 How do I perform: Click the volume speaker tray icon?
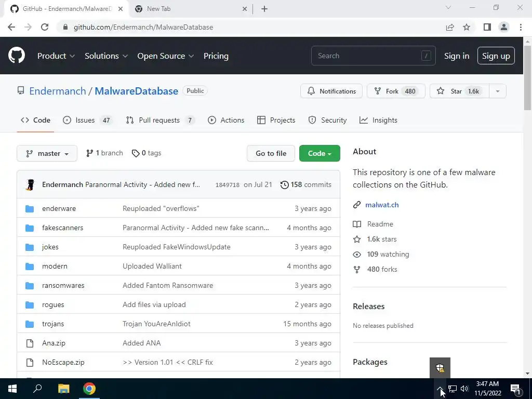pyautogui.click(x=464, y=389)
